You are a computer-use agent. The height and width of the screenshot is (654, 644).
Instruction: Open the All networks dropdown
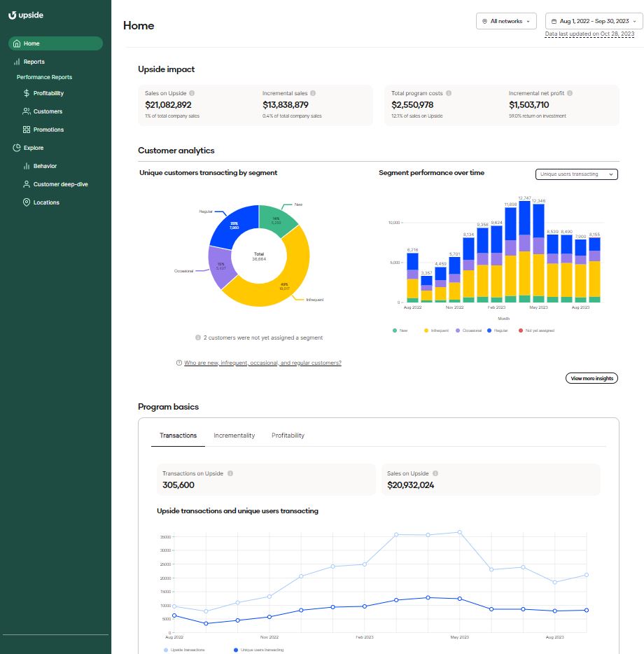(506, 22)
